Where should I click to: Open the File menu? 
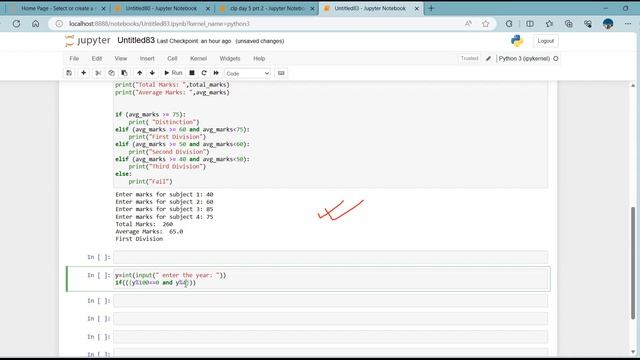(x=74, y=58)
